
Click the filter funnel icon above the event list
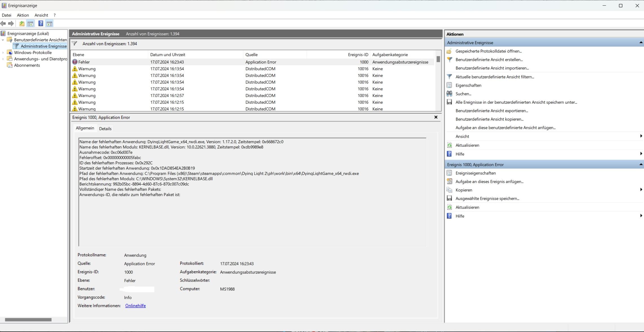pos(74,43)
